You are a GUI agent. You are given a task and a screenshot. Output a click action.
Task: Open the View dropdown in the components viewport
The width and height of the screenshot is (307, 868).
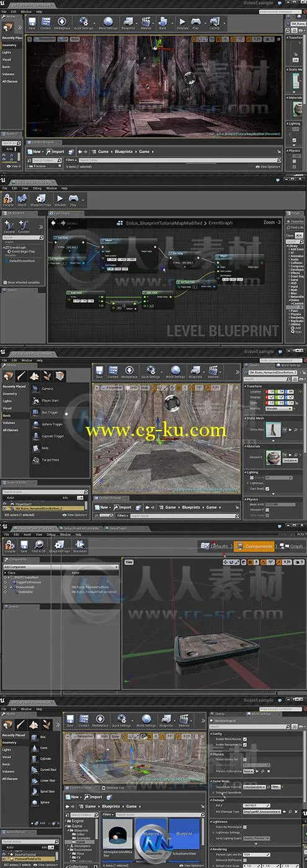click(x=129, y=562)
